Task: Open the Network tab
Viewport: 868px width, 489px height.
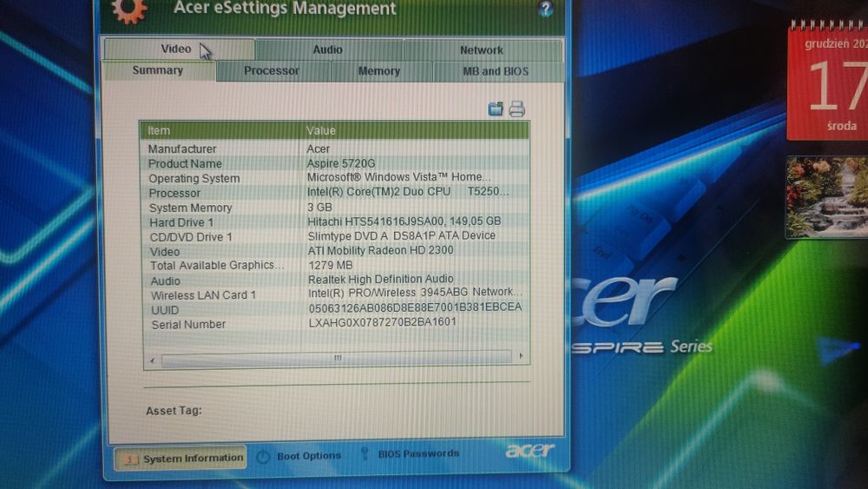Action: (x=482, y=50)
